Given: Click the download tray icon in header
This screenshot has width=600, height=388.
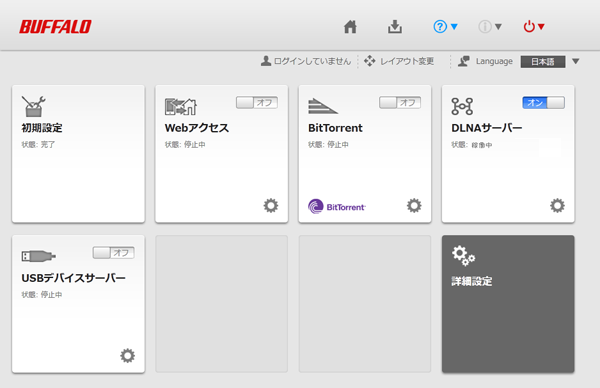Looking at the screenshot, I should tap(395, 27).
